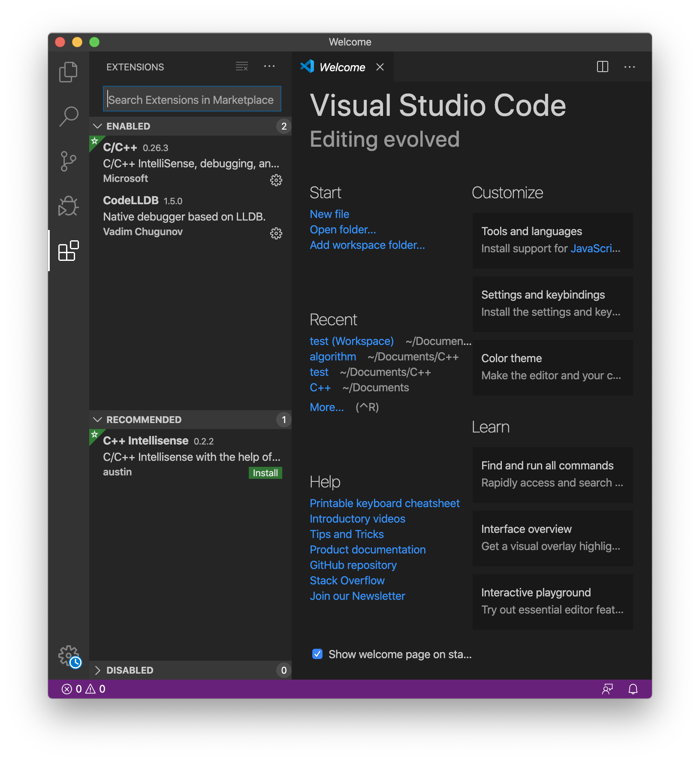Open manage gear for CodeLLDB extension
This screenshot has width=700, height=762.
point(276,233)
